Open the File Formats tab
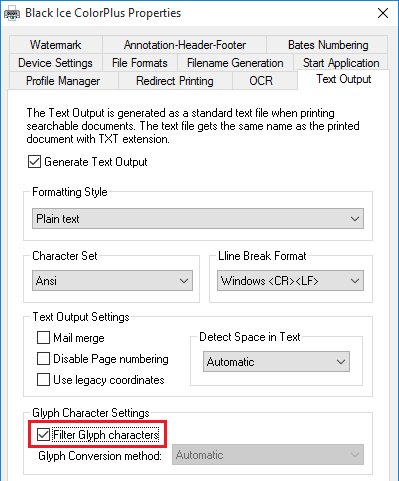Image resolution: width=399 pixels, height=481 pixels. pos(140,63)
